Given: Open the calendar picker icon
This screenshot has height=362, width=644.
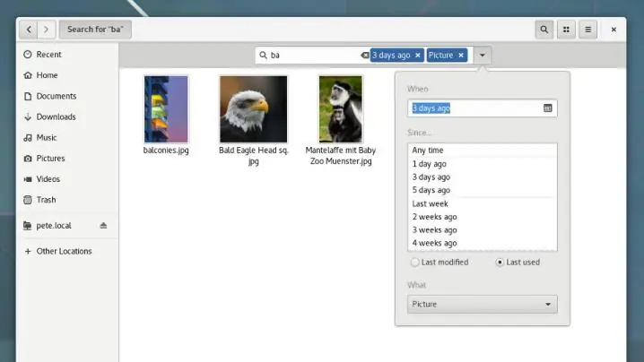Looking at the screenshot, I should click(547, 108).
